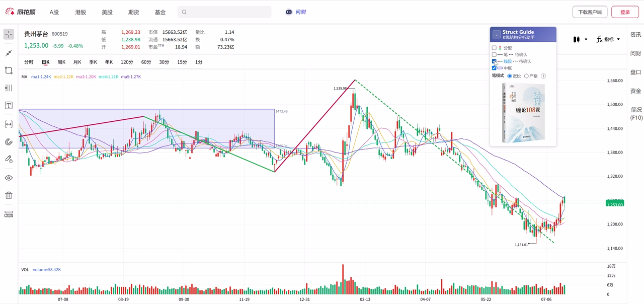
Task: Toggle drawings visibility eye icon
Action: click(x=9, y=178)
